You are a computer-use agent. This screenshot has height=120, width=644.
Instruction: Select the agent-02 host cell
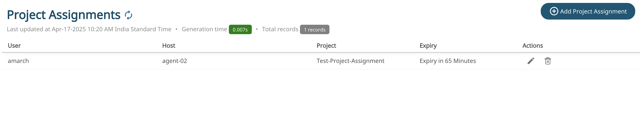tap(174, 61)
